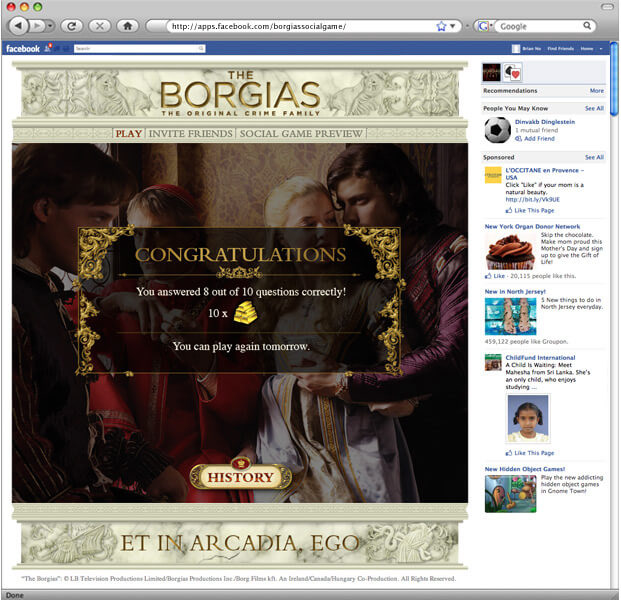Bookmark this page with the star icon
Image resolution: width=621 pixels, height=600 pixels.
pos(441,27)
